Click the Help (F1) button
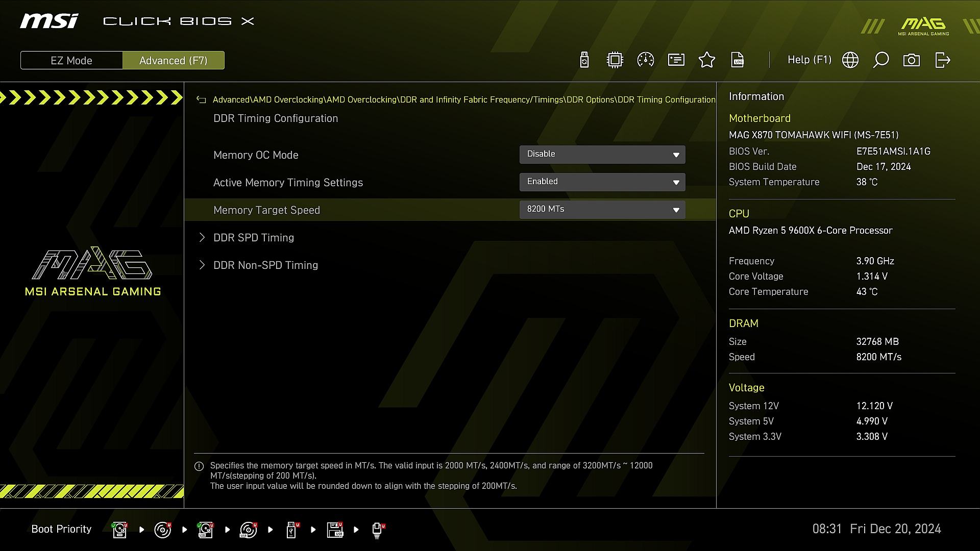980x551 pixels. (x=810, y=60)
